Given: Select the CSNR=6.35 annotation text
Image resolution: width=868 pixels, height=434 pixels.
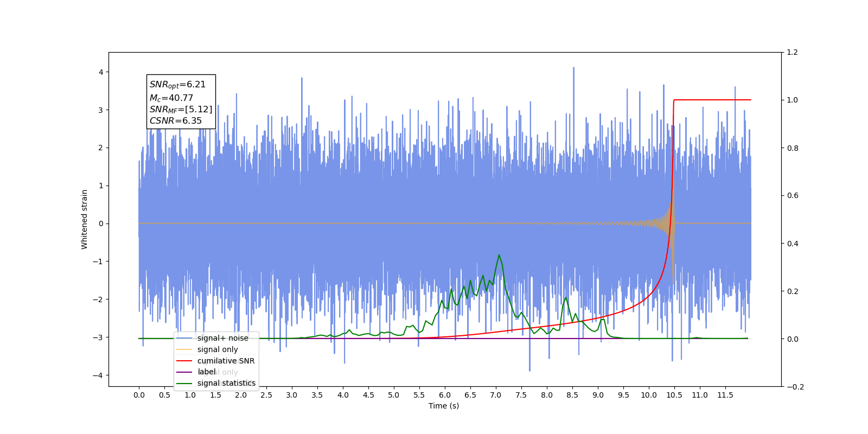Looking at the screenshot, I should pyautogui.click(x=175, y=120).
